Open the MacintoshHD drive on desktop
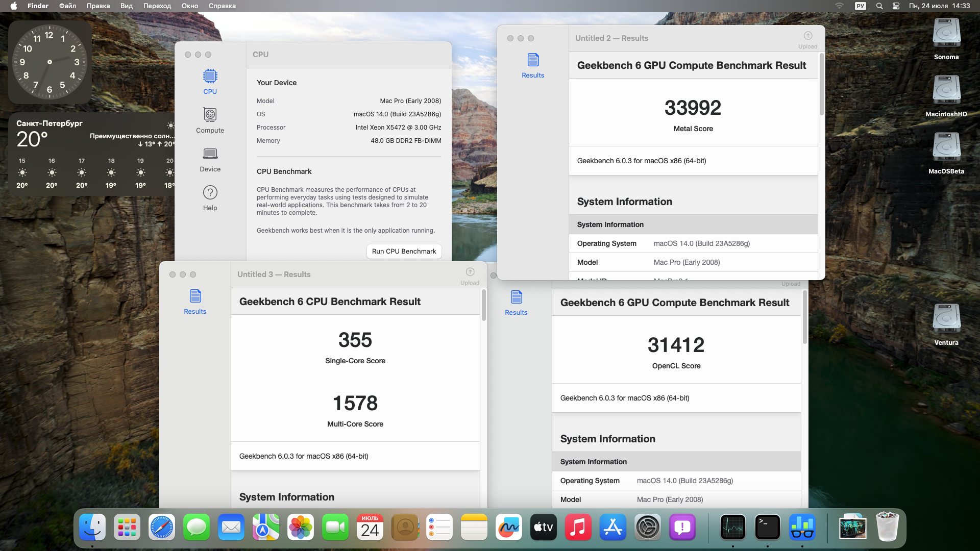The height and width of the screenshot is (551, 980). pyautogui.click(x=946, y=96)
